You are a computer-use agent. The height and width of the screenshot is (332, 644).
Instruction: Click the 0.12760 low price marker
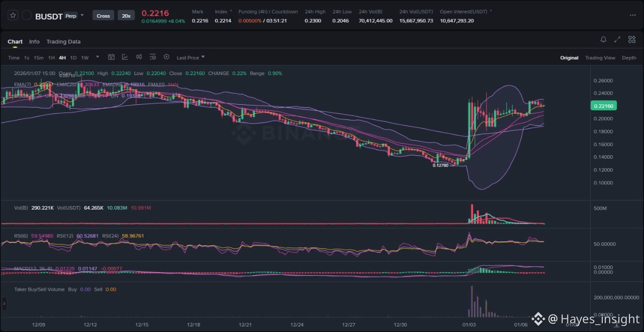(441, 165)
